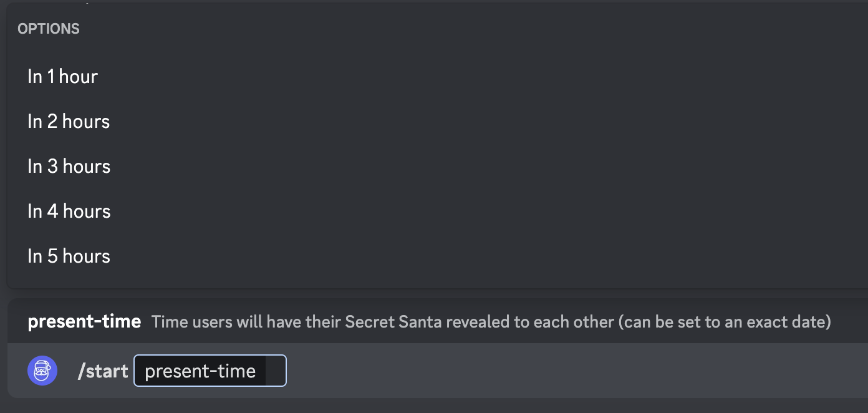Click the empty value slot inside the present-time pill
The width and height of the screenshot is (868, 413).
275,371
